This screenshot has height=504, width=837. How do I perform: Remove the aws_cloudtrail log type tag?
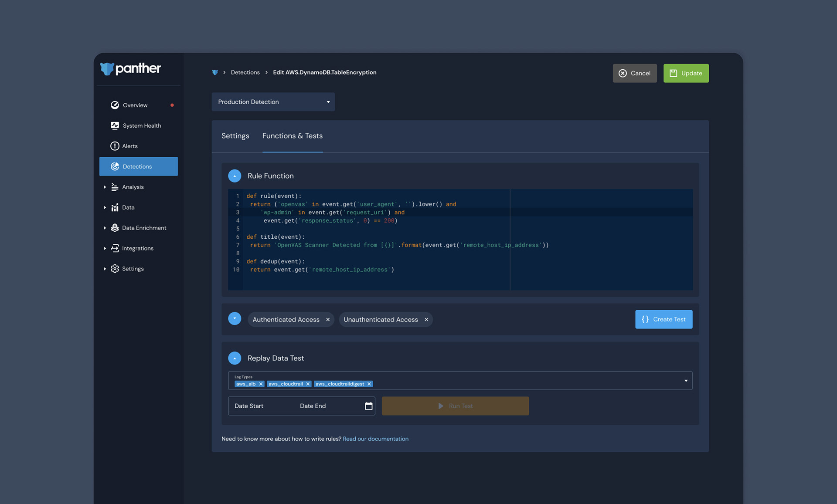pos(308,384)
